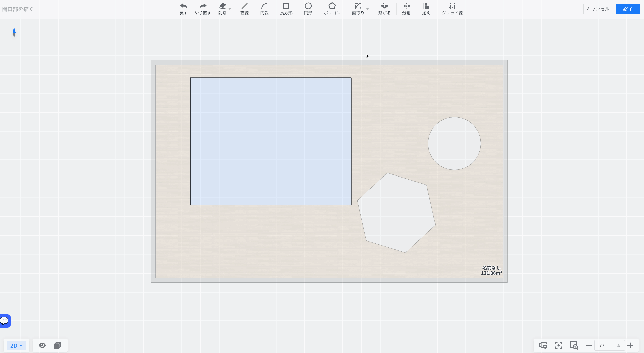Screen dimensions: 644x353
Task: Select the hexagonal polygon opening
Action: [x=396, y=213]
